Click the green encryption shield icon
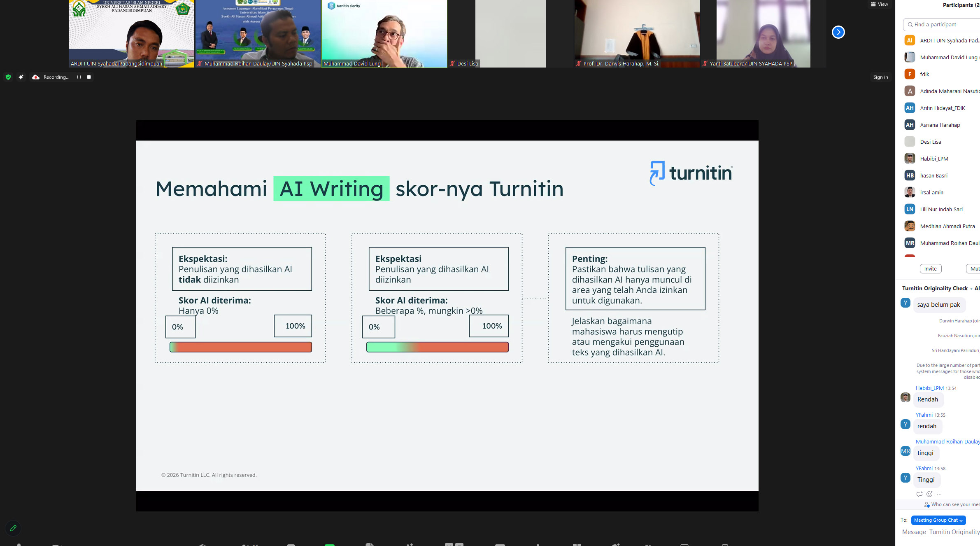The width and height of the screenshot is (980, 546). [8, 77]
